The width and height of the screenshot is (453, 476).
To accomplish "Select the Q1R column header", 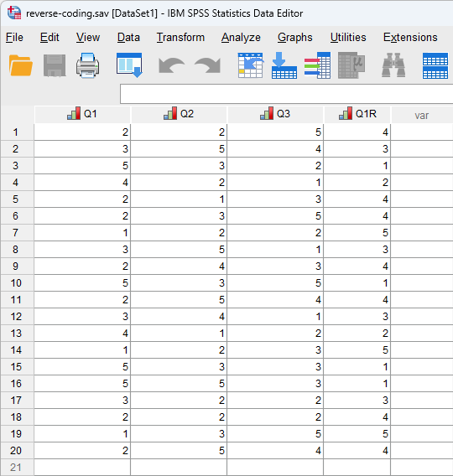I will coord(357,114).
